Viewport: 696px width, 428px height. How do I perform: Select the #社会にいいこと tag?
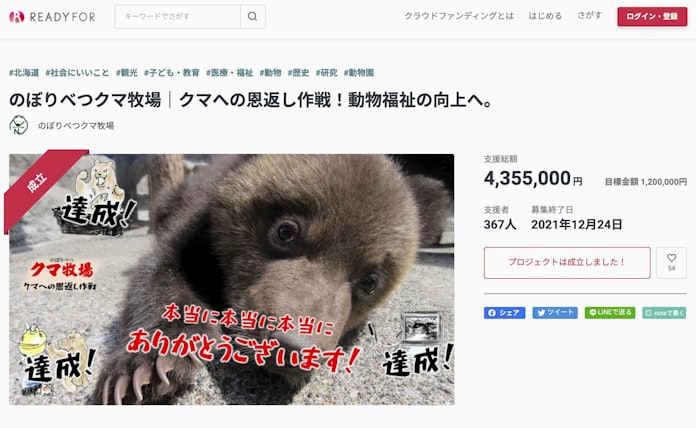[77, 72]
